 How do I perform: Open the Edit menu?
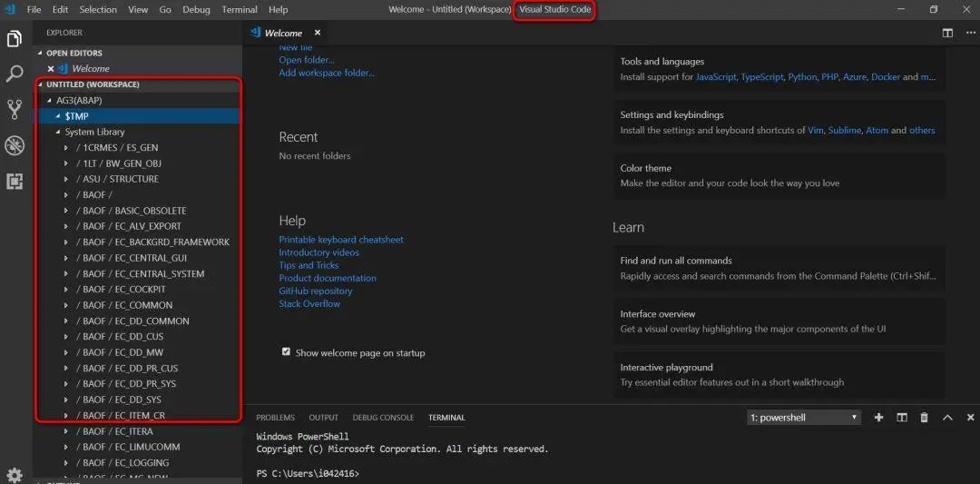[x=61, y=9]
